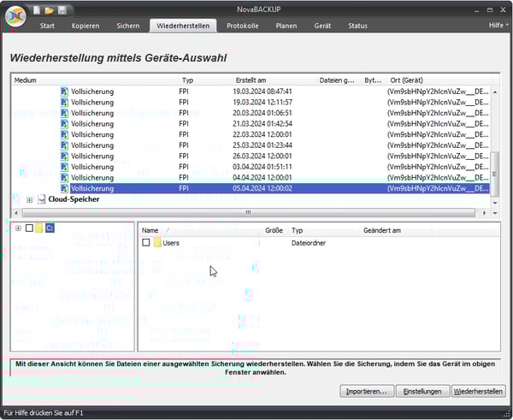The width and height of the screenshot is (513, 420).
Task: Switch to the Sichern tab
Action: pos(128,26)
